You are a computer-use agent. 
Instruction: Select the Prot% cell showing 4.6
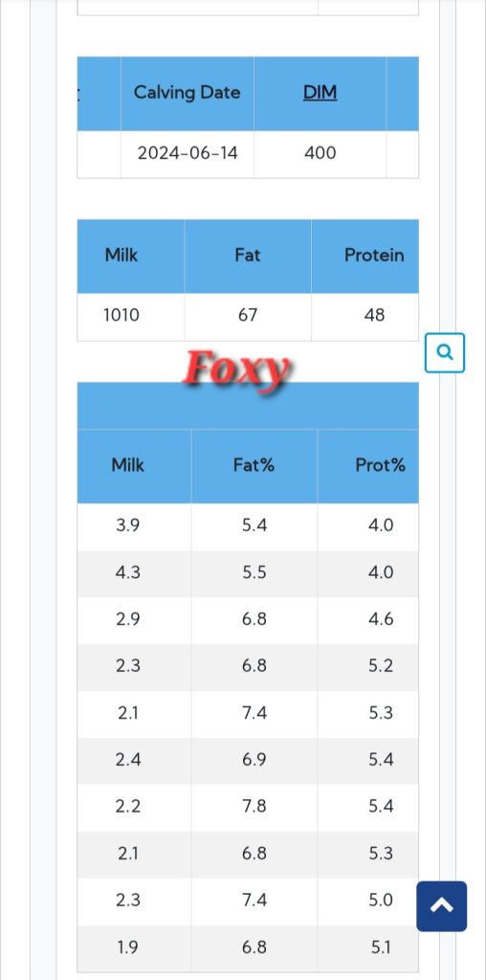coord(381,620)
